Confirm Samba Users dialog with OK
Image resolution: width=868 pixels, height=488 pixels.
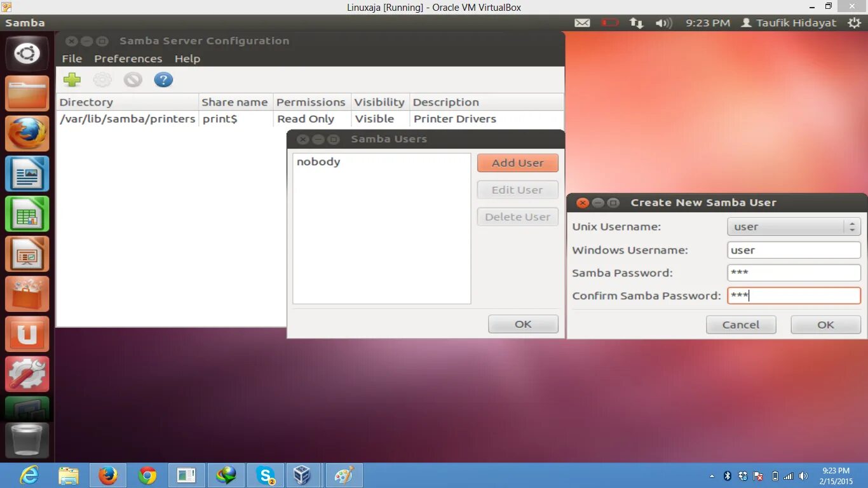click(x=523, y=324)
